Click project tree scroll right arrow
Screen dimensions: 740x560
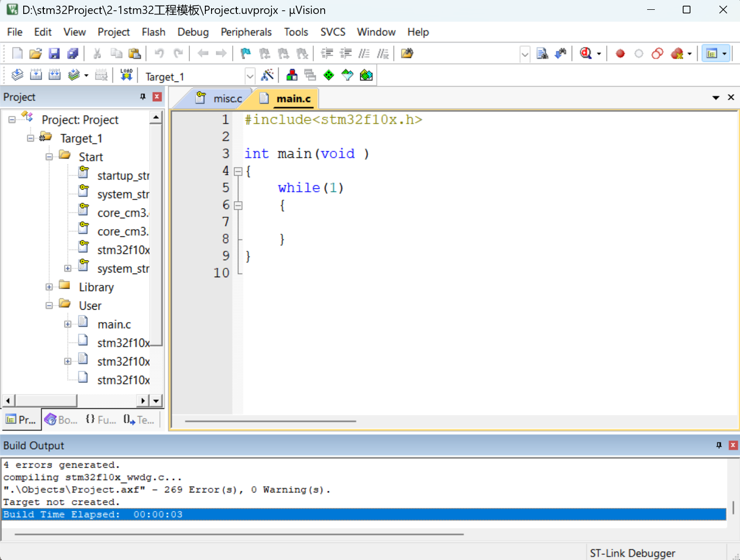pyautogui.click(x=143, y=401)
